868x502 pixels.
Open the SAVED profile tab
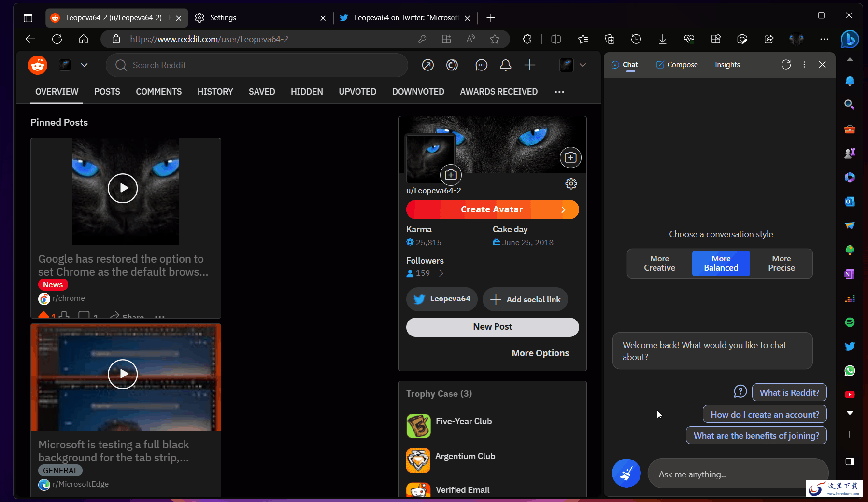click(x=262, y=92)
